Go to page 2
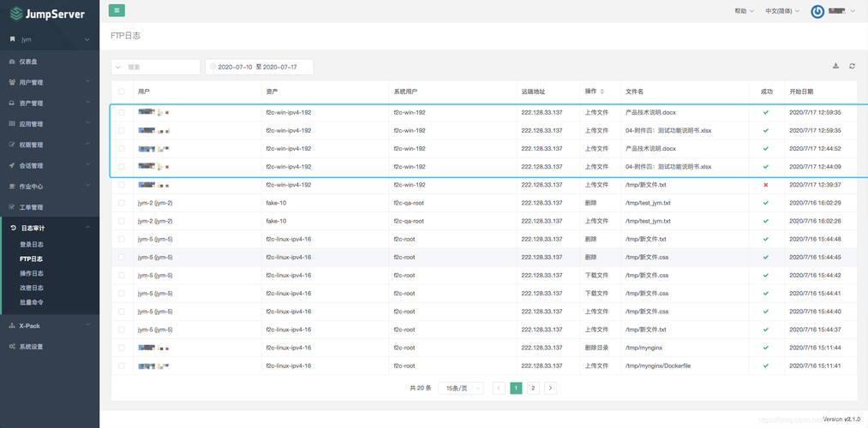The height and width of the screenshot is (428, 868). (x=533, y=388)
